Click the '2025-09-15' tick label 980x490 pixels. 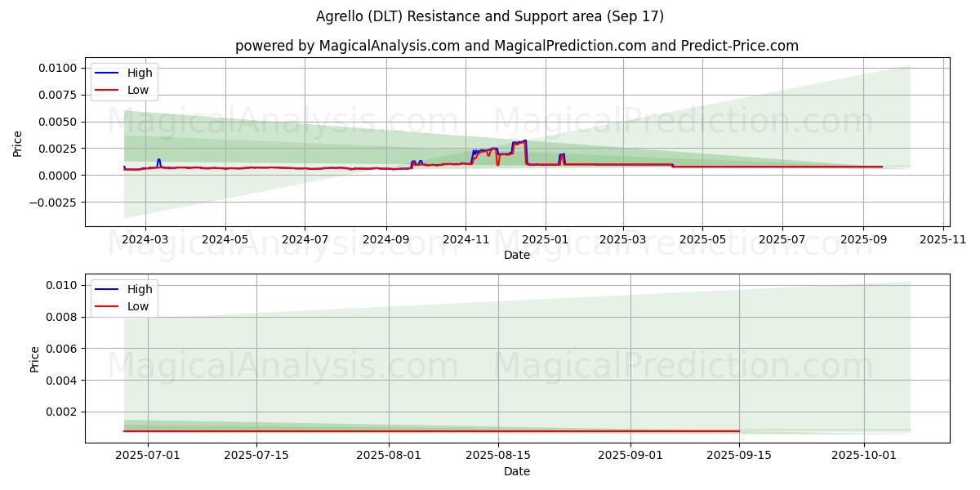point(739,456)
